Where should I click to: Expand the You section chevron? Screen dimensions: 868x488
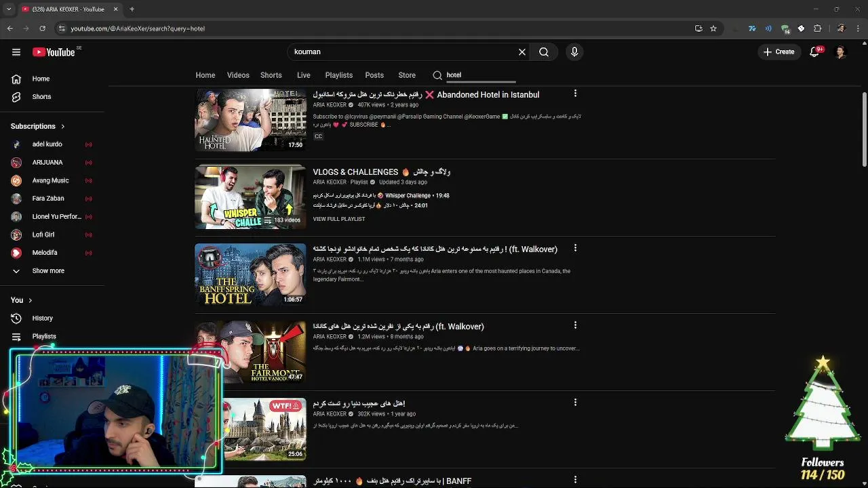pos(30,300)
